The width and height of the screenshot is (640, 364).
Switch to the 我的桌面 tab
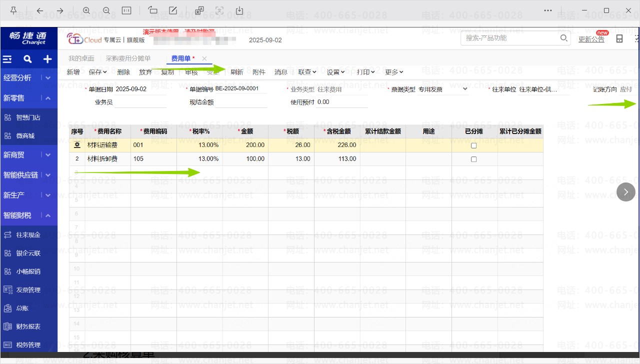click(x=81, y=58)
